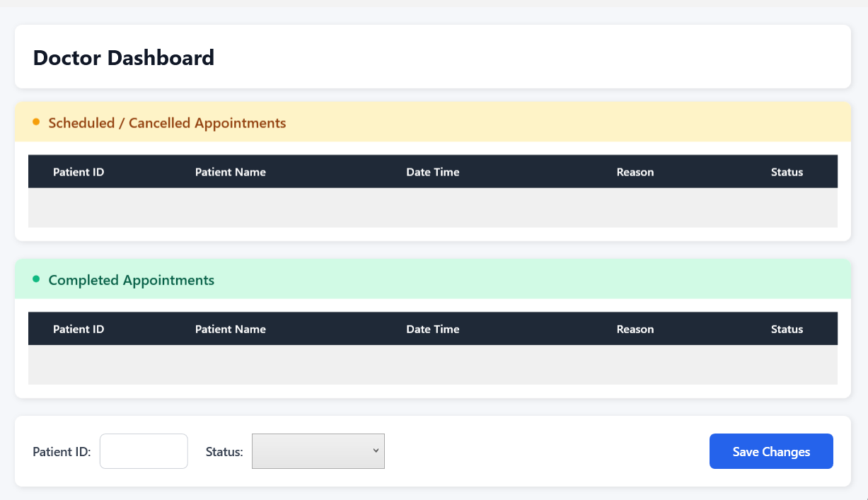Click Patient Name column header in Scheduled table

tap(231, 172)
